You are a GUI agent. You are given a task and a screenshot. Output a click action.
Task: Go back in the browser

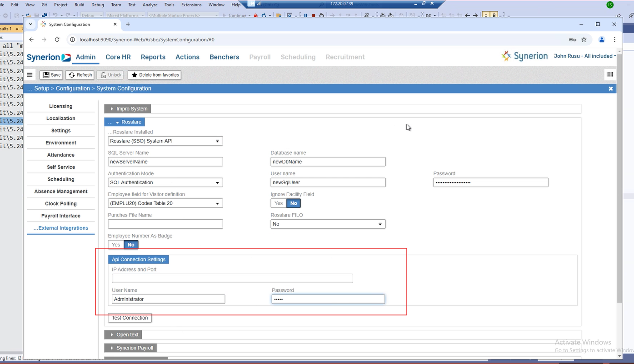tap(31, 39)
